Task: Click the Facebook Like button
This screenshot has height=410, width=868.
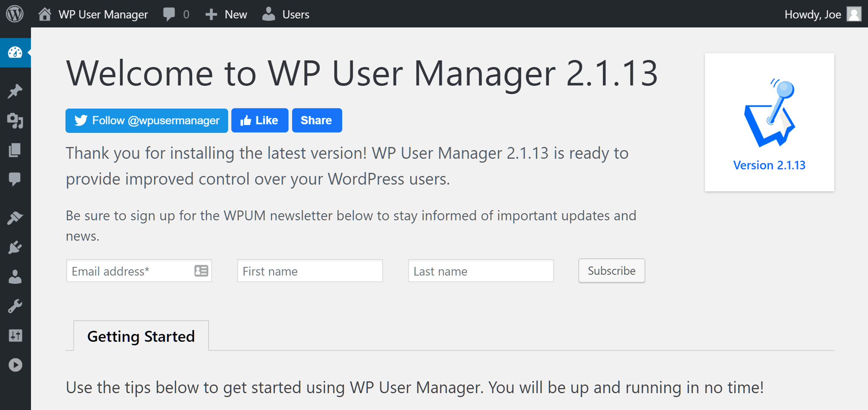Action: 260,120
